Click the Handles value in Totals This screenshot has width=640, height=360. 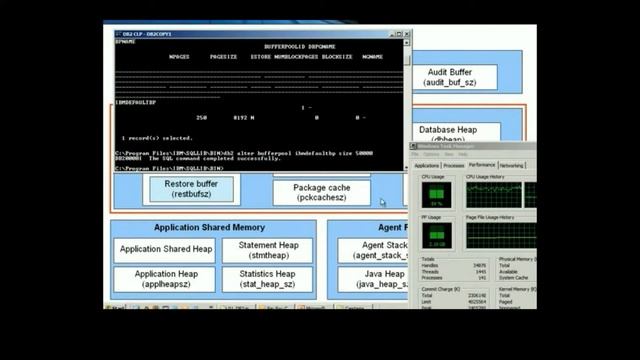pyautogui.click(x=479, y=265)
